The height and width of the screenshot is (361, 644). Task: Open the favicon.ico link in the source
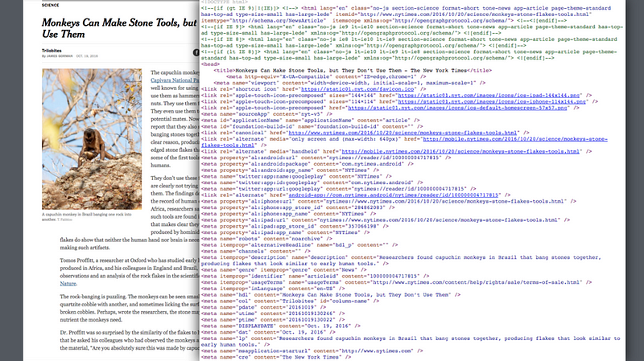pyautogui.click(x=357, y=89)
